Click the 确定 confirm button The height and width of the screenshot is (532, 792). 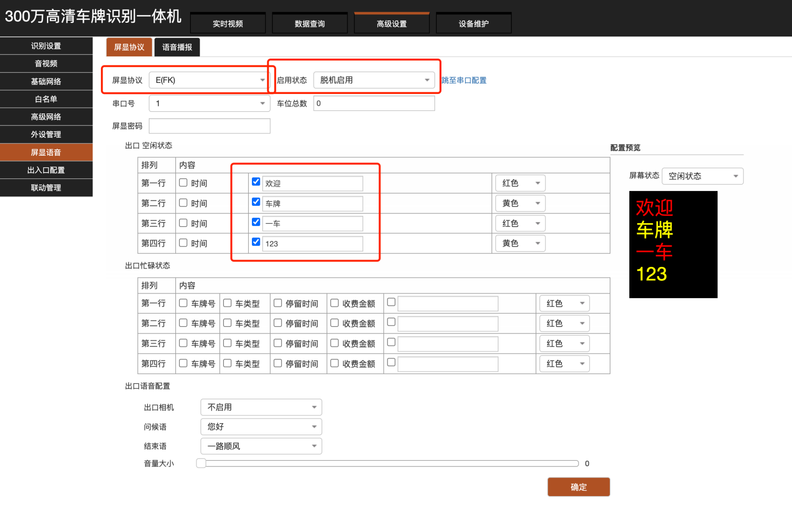pos(578,487)
